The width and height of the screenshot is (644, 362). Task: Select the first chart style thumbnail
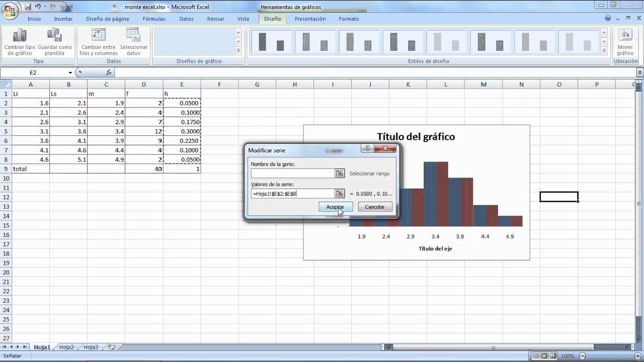[271, 42]
